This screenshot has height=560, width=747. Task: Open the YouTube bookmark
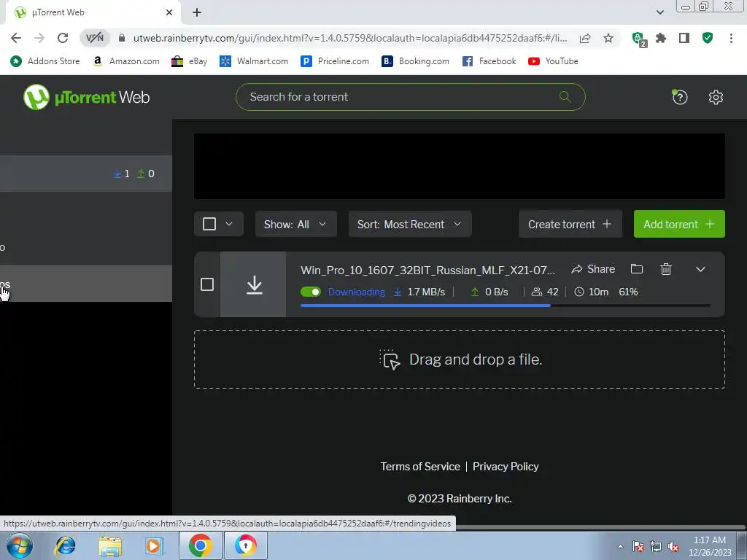tap(553, 61)
